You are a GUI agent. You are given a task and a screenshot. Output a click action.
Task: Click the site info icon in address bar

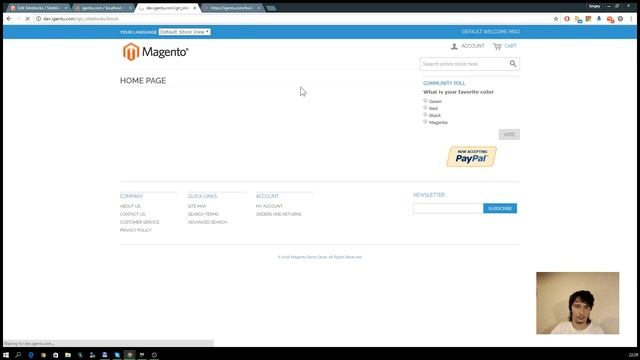click(x=38, y=19)
